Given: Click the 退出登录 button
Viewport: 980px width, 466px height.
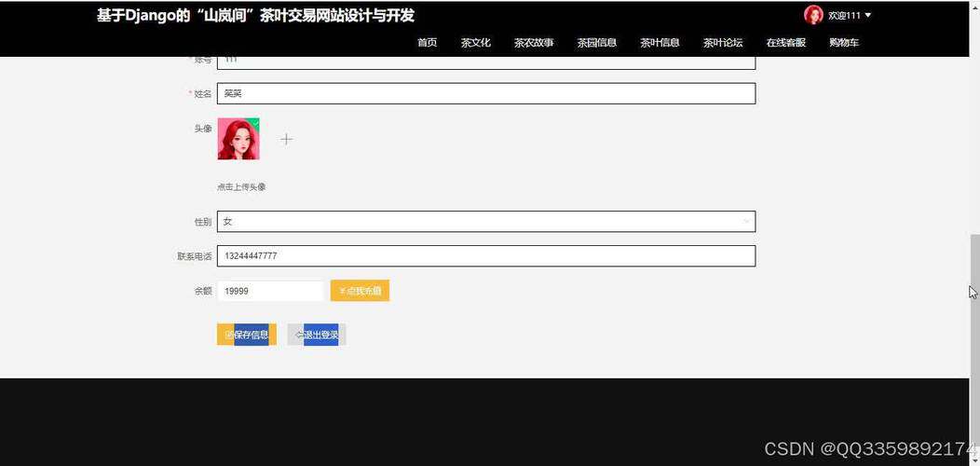Looking at the screenshot, I should click(x=317, y=335).
